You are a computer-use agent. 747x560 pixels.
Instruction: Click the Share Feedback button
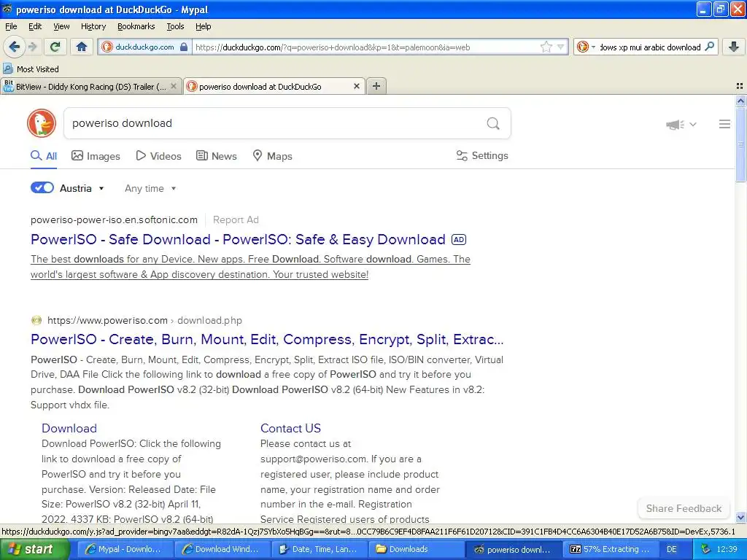point(684,508)
